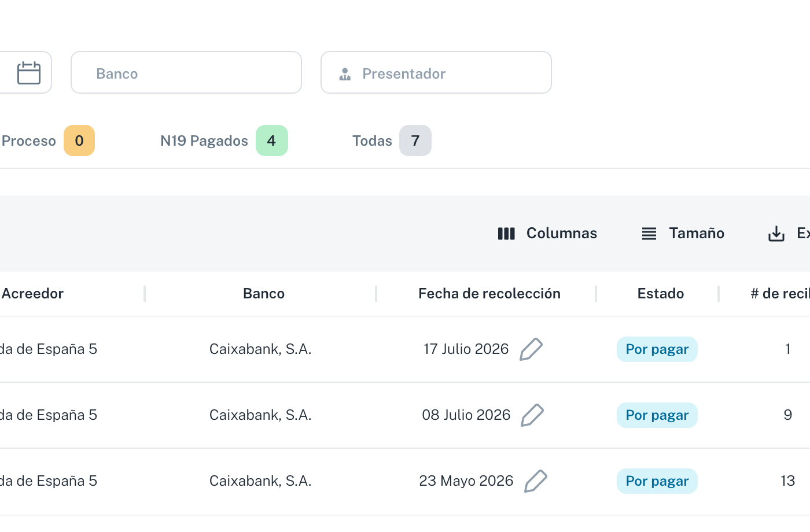This screenshot has height=532, width=810.
Task: Click the date text 17 Julio 2026
Action: point(466,349)
